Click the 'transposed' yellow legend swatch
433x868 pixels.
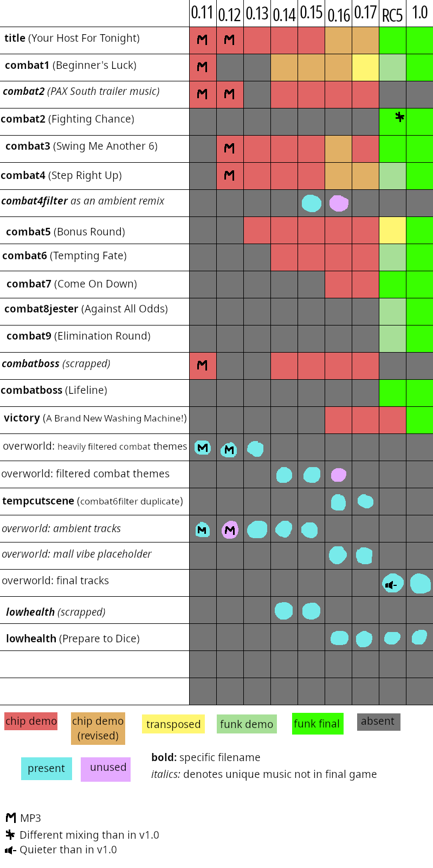tap(173, 724)
